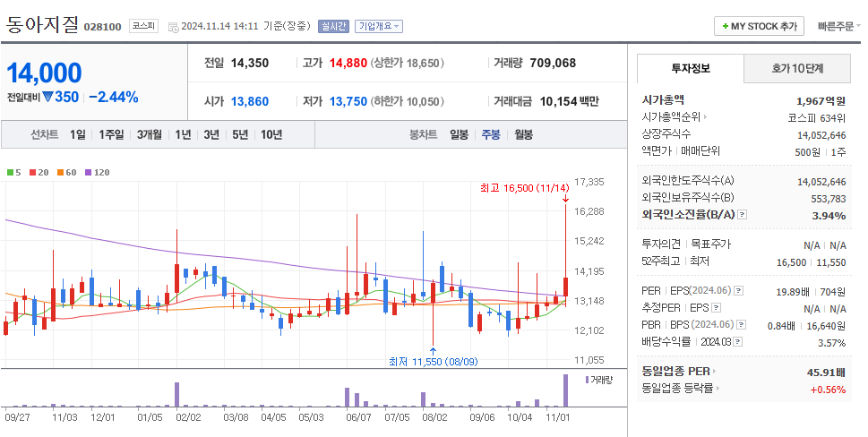Click the 코스피 market badge
This screenshot has height=437, width=868.
143,26
